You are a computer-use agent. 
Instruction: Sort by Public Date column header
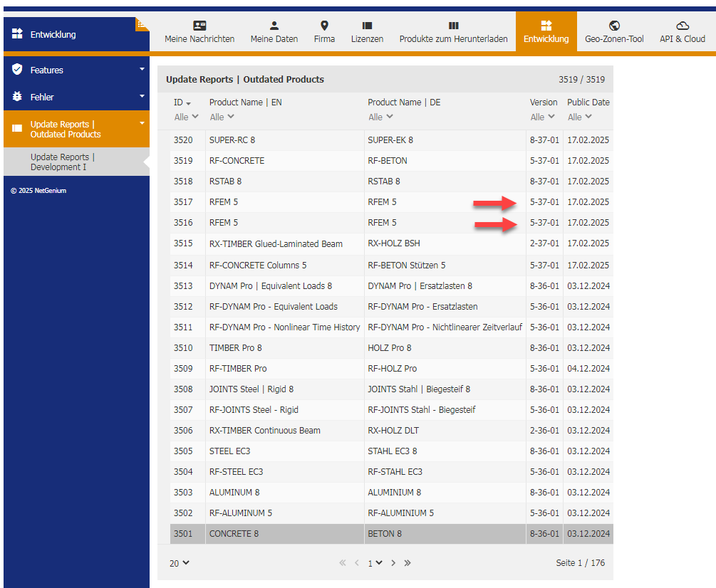click(588, 103)
